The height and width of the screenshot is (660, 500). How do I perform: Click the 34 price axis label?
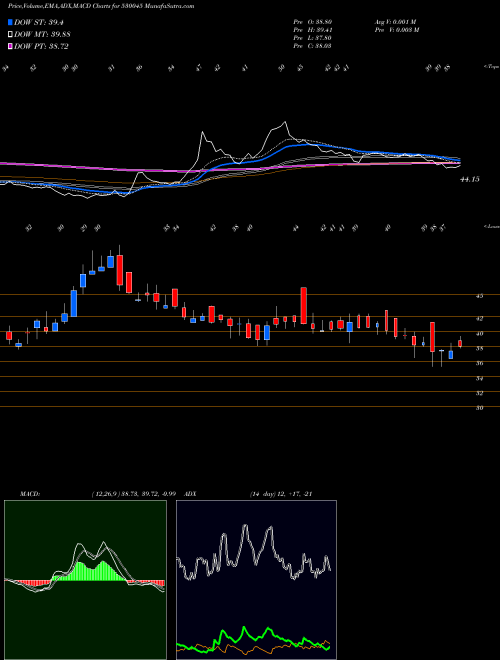tap(479, 378)
